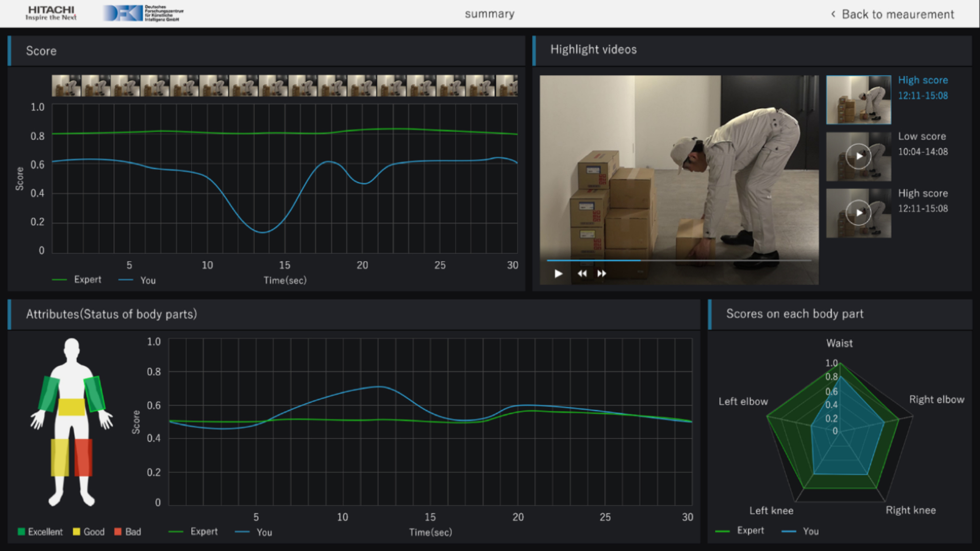Image resolution: width=980 pixels, height=551 pixels.
Task: Play the bottom High score clip thumbnail
Action: 858,213
